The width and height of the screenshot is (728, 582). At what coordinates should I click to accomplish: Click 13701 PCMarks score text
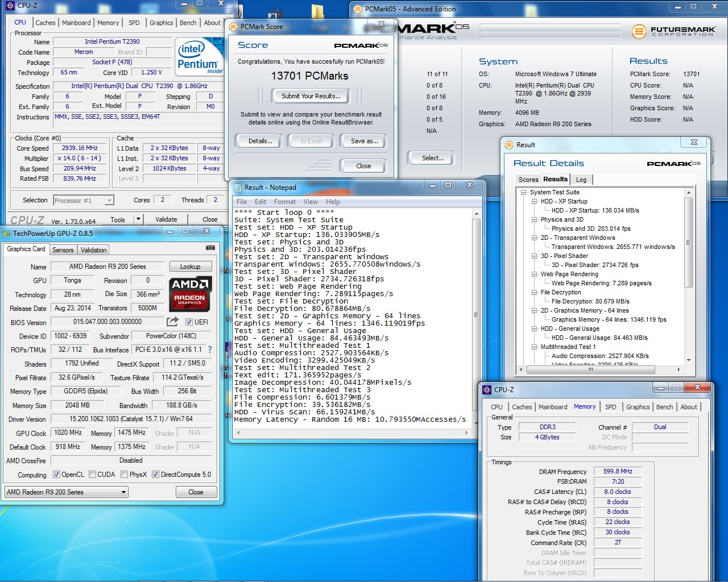(x=309, y=76)
